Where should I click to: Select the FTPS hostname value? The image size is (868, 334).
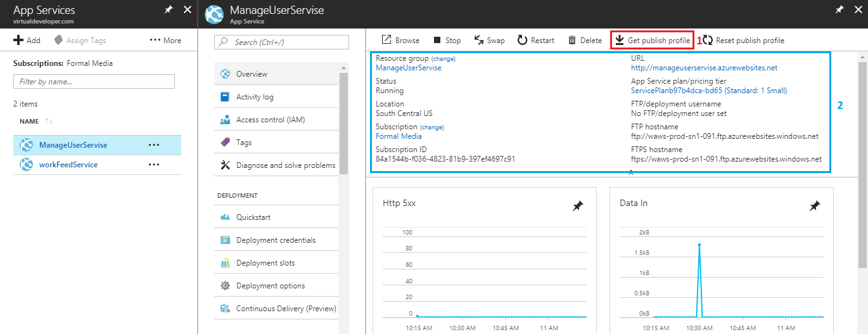(x=726, y=159)
